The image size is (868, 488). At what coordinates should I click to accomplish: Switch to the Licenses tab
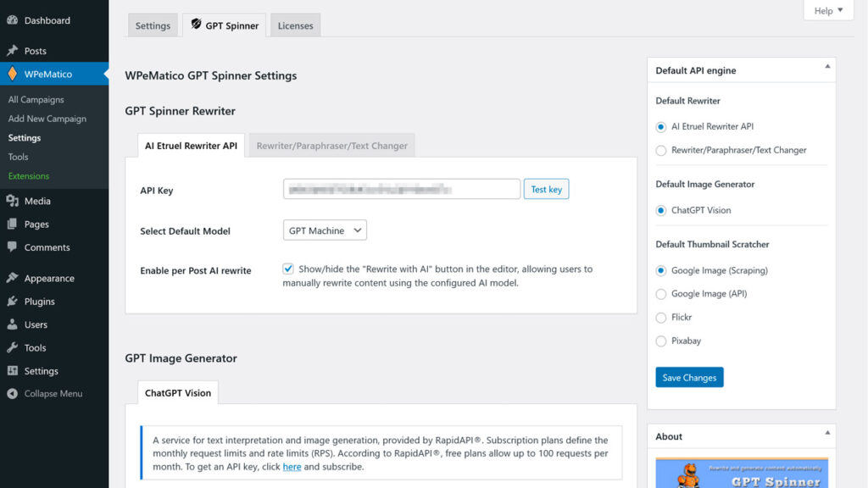pyautogui.click(x=295, y=25)
